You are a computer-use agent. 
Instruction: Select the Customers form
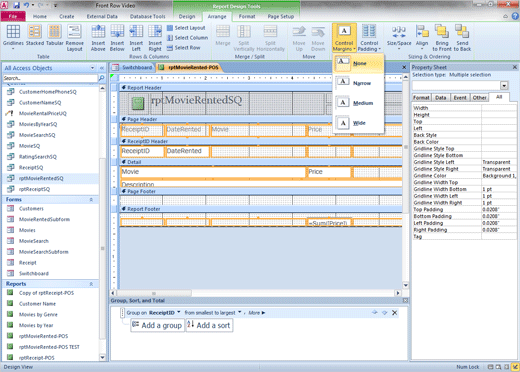tap(51, 209)
